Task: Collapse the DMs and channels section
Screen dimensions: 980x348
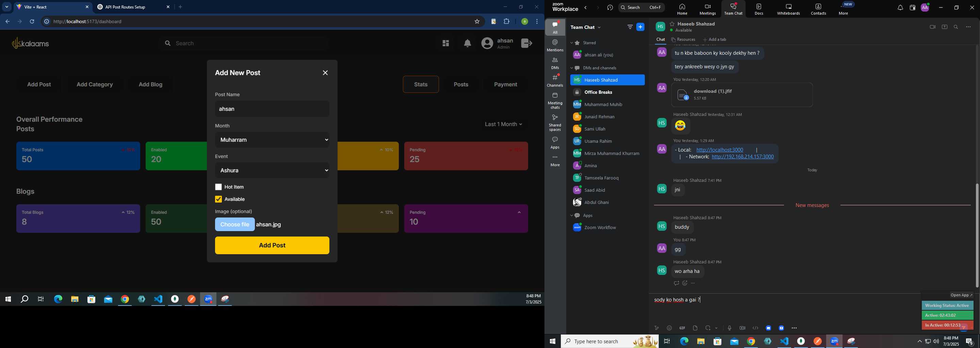Action: point(571,68)
